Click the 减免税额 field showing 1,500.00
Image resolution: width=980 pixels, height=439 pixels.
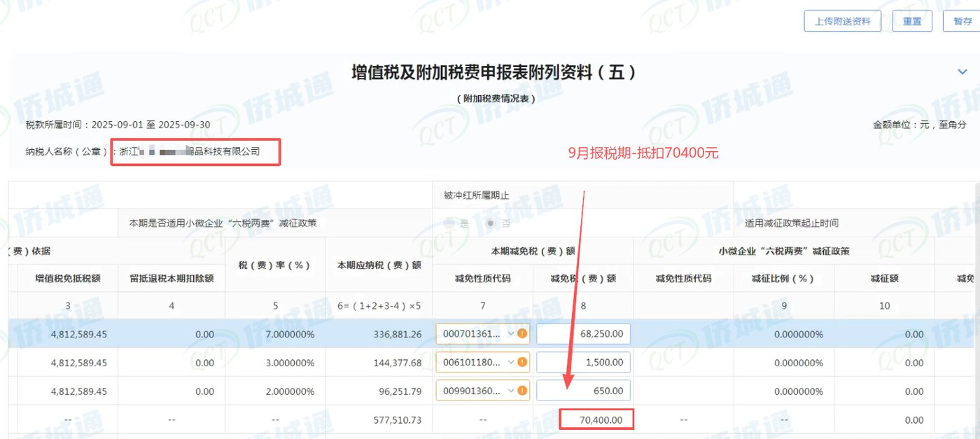584,362
